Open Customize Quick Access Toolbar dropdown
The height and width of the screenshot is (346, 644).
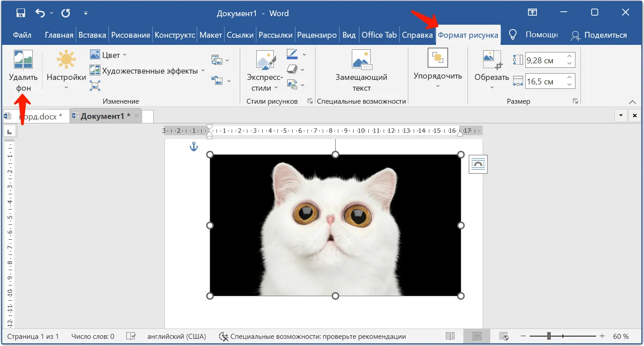pyautogui.click(x=86, y=13)
